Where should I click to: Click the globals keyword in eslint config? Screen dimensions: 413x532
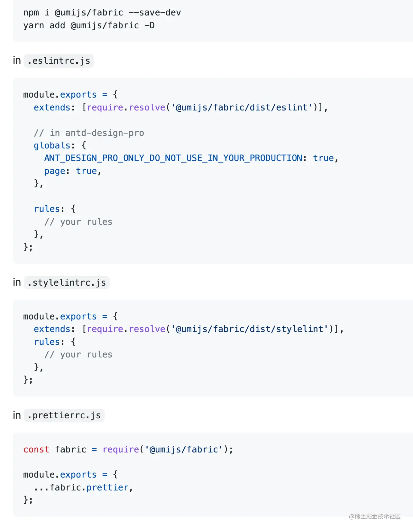point(52,146)
